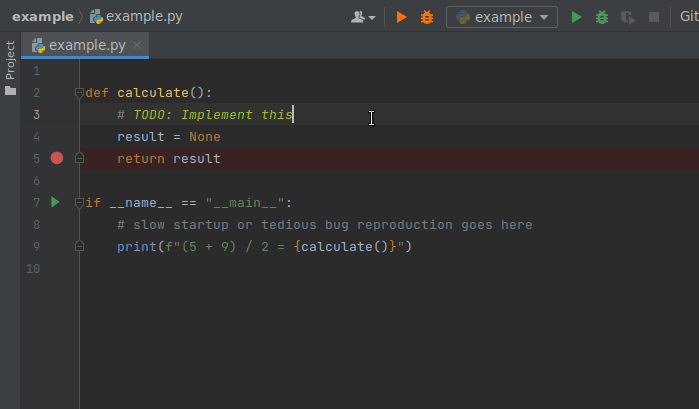Debug the current file with orange bug icon
This screenshot has height=409, width=699.
click(x=427, y=17)
